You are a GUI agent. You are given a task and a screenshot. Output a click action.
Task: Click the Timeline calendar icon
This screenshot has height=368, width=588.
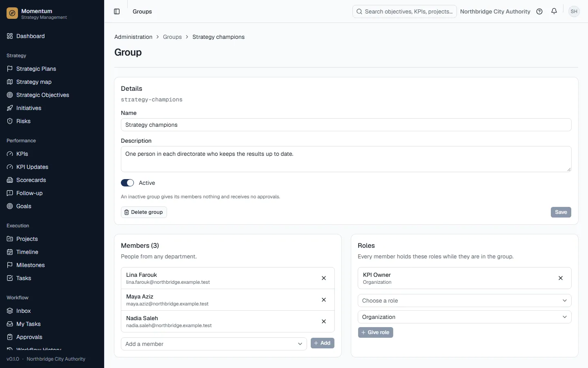pyautogui.click(x=10, y=252)
